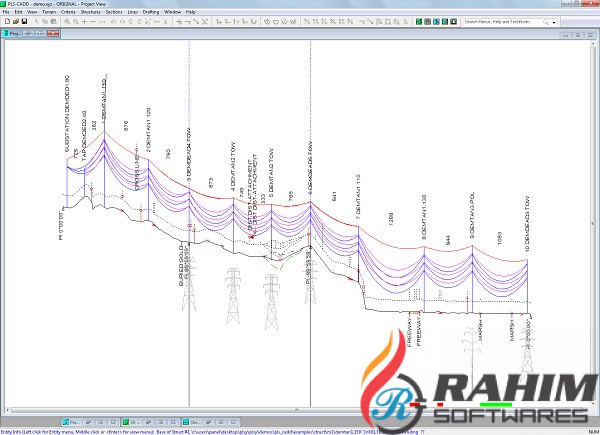Click the add structure icon
This screenshot has width=600, height=435.
(179, 22)
